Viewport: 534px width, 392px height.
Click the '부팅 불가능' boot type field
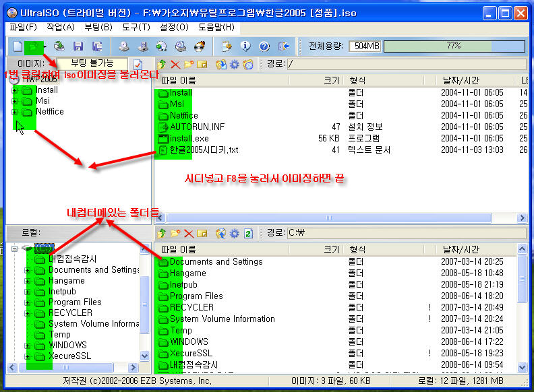(92, 63)
